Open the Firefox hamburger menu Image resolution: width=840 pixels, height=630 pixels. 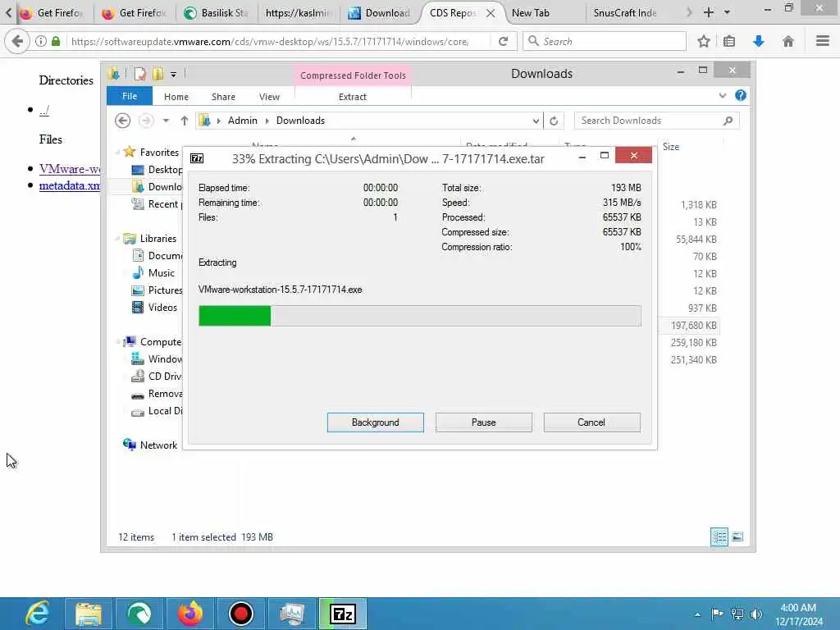click(x=822, y=41)
